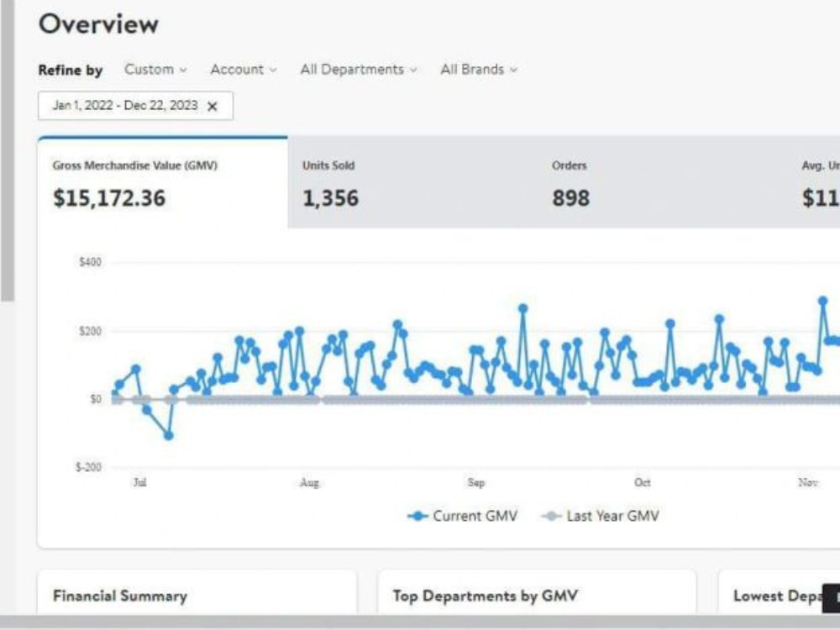Remove the date range filter with X

point(213,106)
